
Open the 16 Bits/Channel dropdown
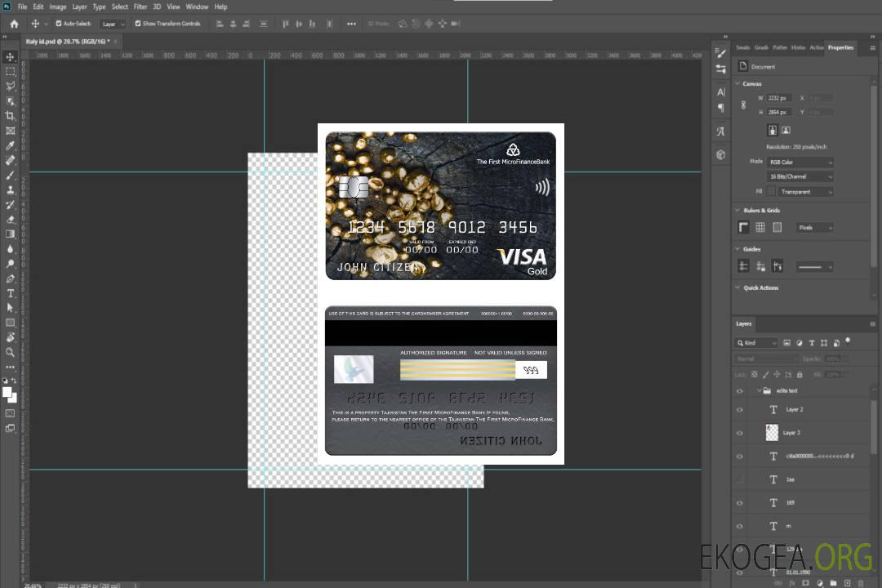(x=800, y=176)
